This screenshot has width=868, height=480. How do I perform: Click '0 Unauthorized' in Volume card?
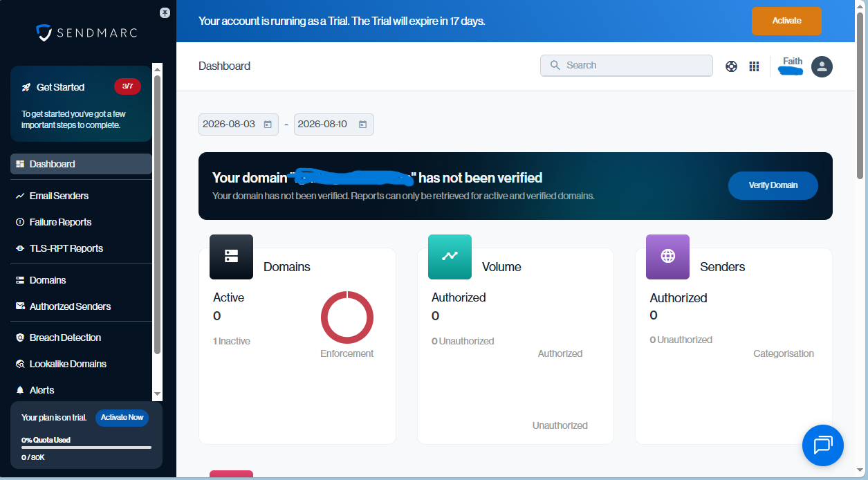(x=463, y=341)
